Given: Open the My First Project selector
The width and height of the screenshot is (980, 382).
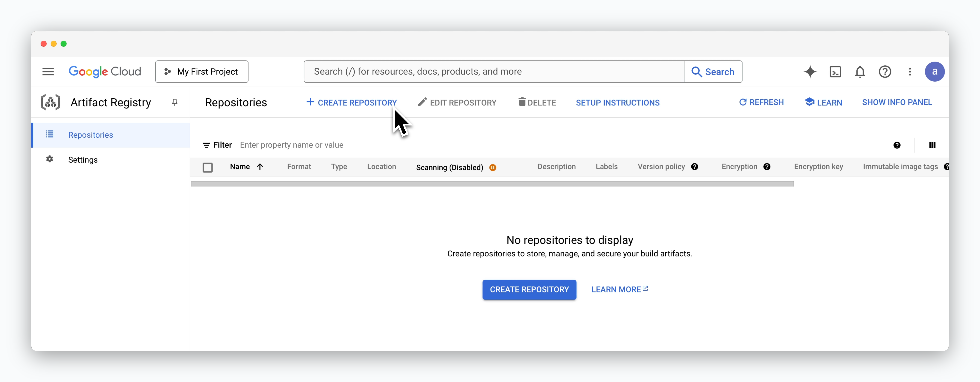Looking at the screenshot, I should click(202, 71).
